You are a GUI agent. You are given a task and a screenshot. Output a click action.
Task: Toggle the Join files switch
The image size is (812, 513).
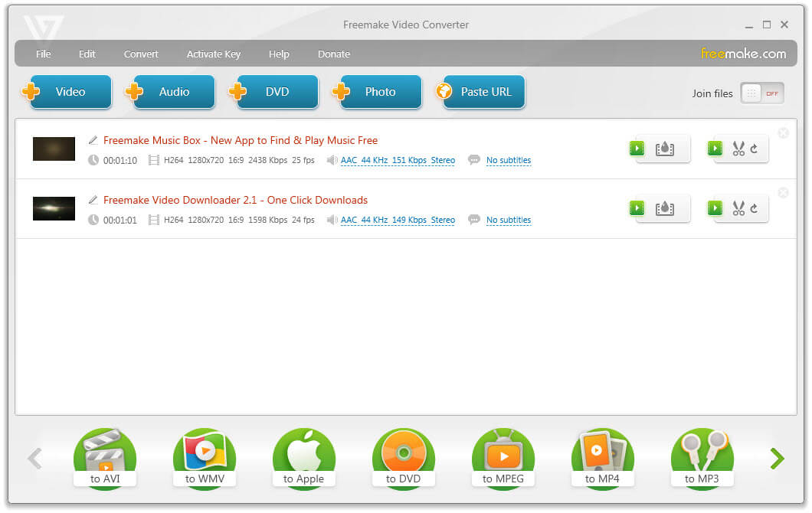[x=761, y=93]
